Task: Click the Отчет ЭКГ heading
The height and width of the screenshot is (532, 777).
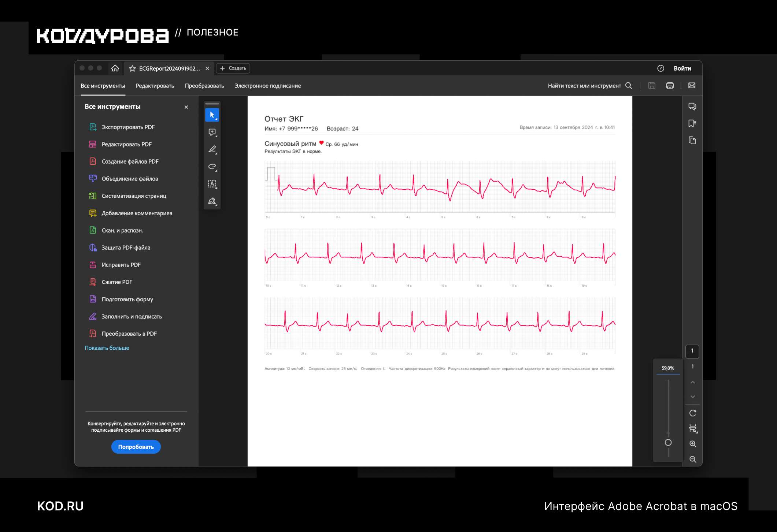Action: [x=284, y=119]
